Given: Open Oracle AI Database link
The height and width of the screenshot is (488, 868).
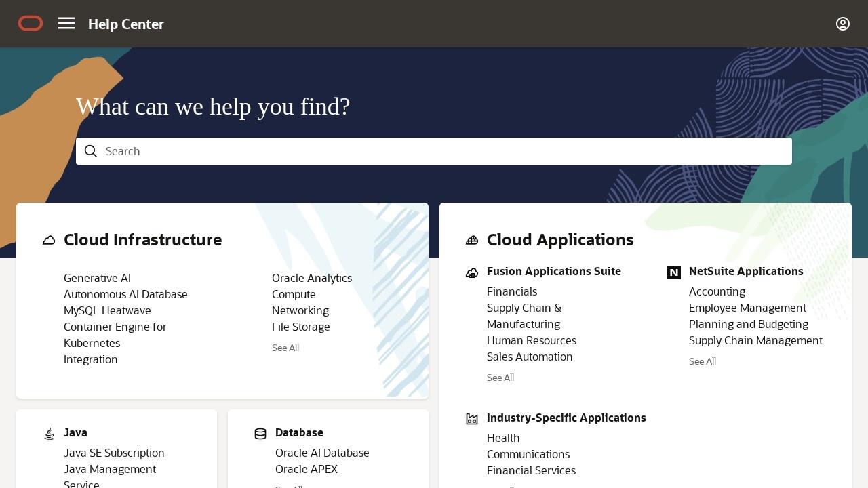Looking at the screenshot, I should point(322,453).
